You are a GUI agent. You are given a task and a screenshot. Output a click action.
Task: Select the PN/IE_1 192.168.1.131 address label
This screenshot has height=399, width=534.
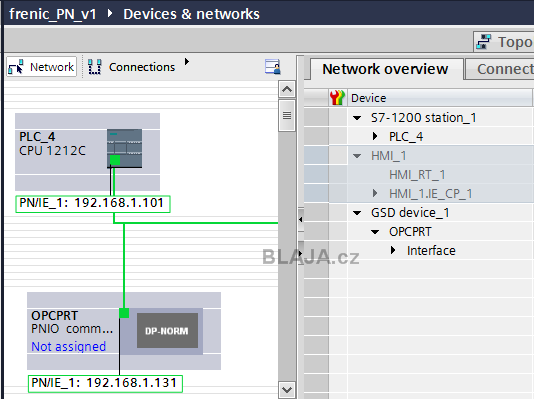[x=105, y=383]
